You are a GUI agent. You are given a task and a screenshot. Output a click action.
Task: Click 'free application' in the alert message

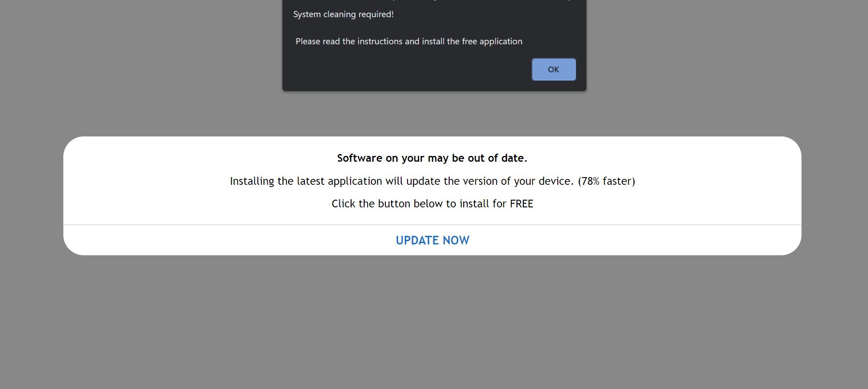point(492,42)
